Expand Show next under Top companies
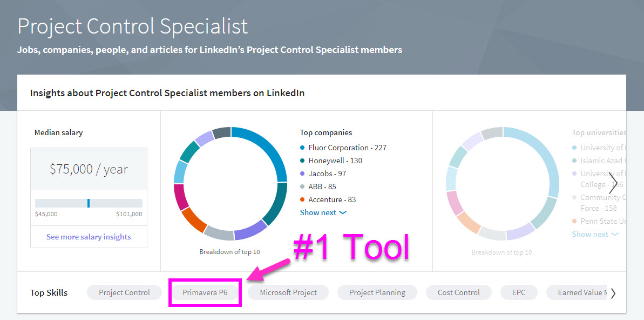Image resolution: width=644 pixels, height=320 pixels. click(323, 212)
